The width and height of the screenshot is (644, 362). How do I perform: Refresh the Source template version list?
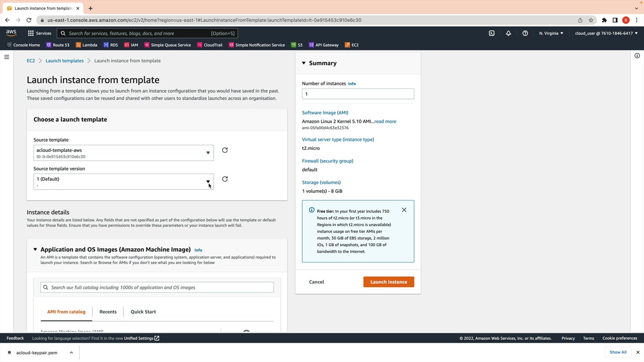click(225, 179)
